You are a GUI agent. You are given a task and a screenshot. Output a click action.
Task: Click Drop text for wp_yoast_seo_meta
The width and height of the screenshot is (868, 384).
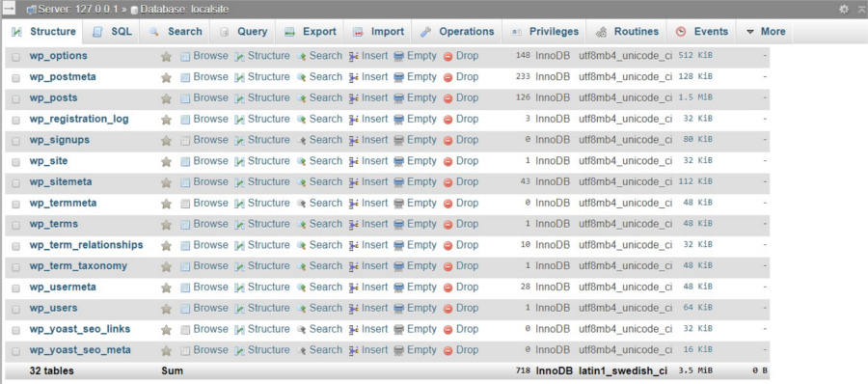coord(467,350)
